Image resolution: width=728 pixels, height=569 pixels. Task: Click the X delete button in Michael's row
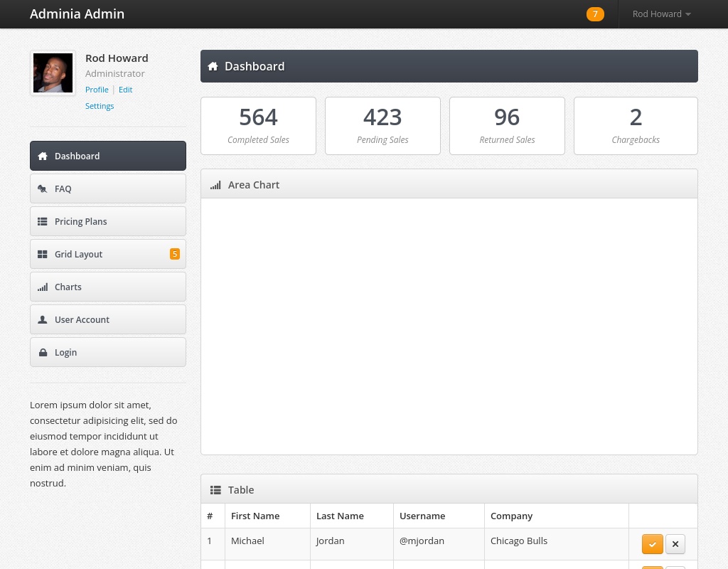click(675, 544)
